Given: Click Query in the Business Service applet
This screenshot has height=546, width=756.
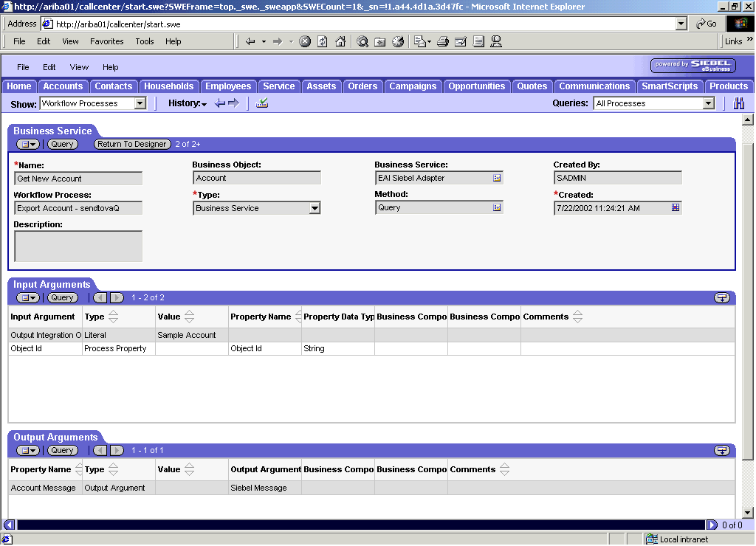Looking at the screenshot, I should coord(62,144).
